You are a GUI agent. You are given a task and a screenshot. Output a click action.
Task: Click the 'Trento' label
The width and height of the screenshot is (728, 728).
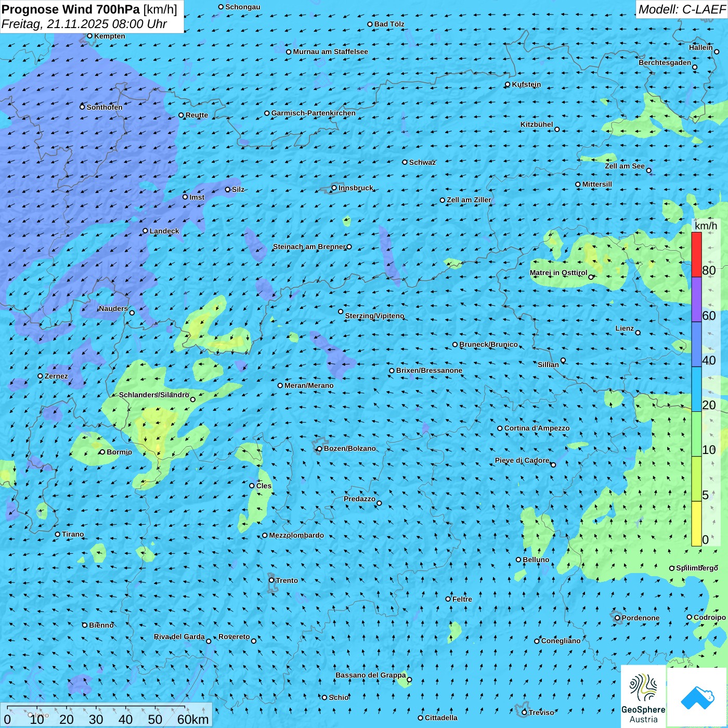pos(287,580)
